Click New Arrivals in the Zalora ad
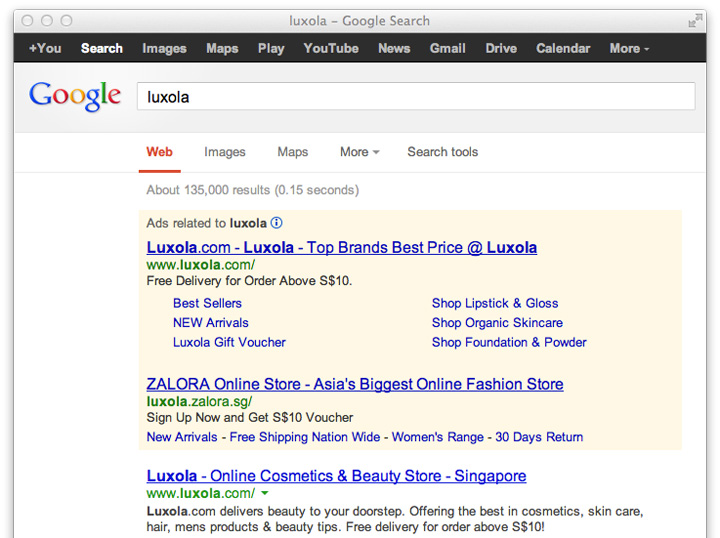 point(182,437)
